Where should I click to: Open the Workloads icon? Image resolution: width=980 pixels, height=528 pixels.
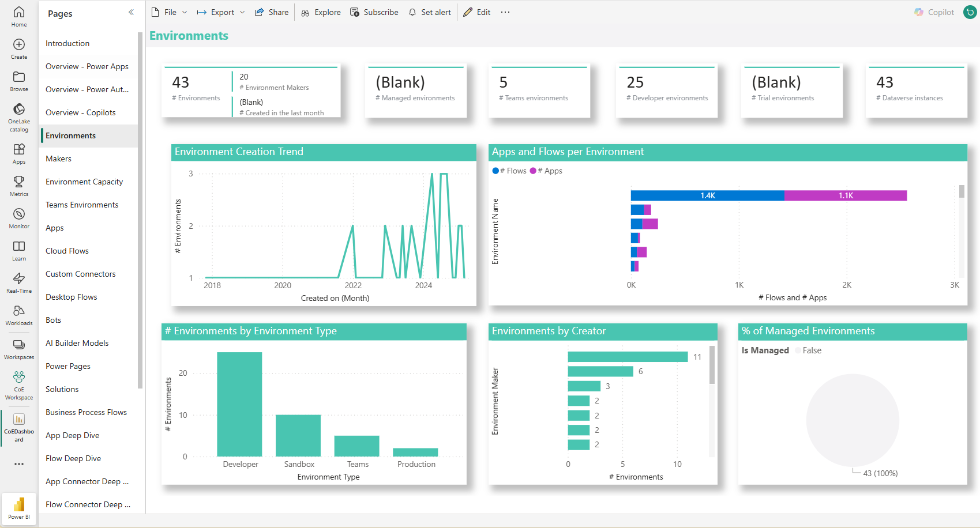click(19, 311)
